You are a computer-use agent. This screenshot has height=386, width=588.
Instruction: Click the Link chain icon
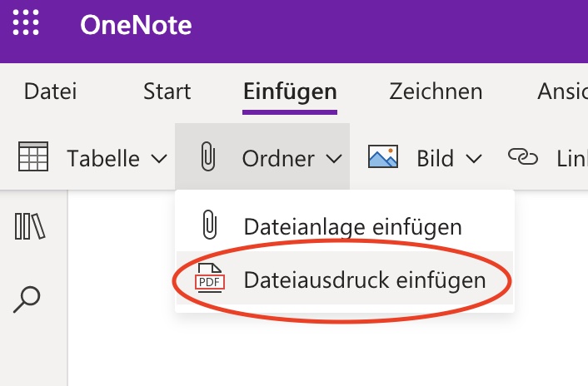(x=523, y=156)
